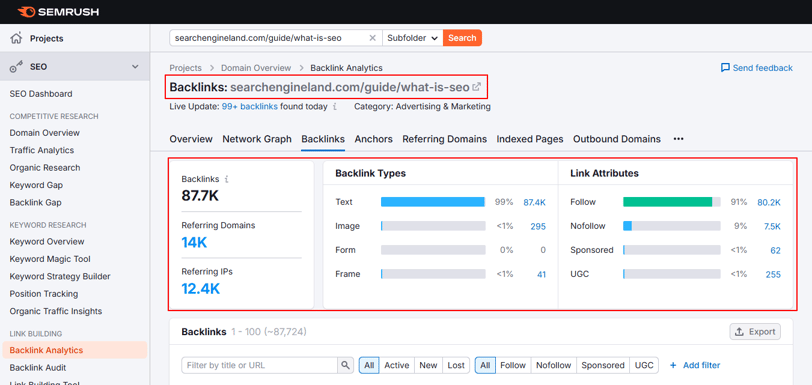Collapse the SEO sidebar section
The width and height of the screenshot is (812, 385).
(135, 67)
